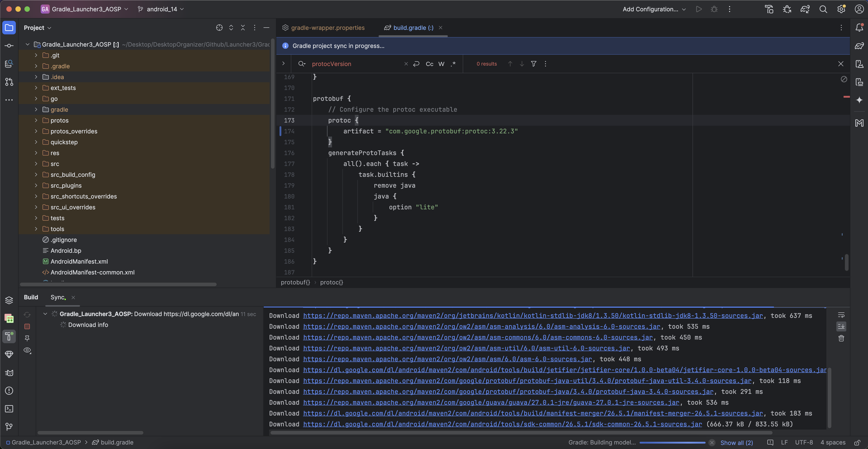Open the account profile icon
The height and width of the screenshot is (449, 868).
click(x=859, y=9)
